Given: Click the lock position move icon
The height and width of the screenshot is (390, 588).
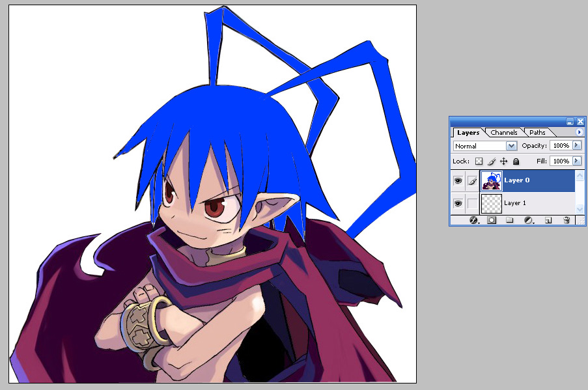Looking at the screenshot, I should 503,161.
